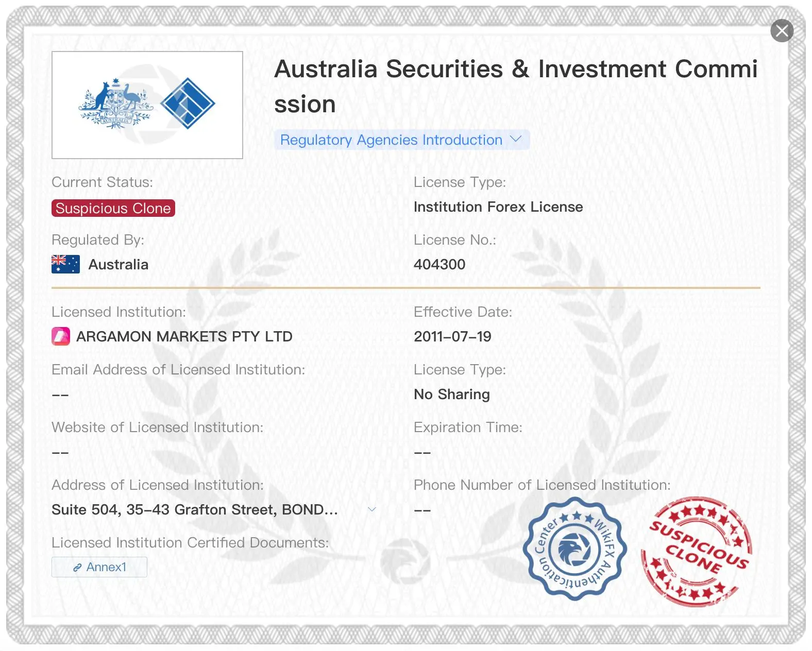Click the Australia Securities & Investment Commission title
This screenshot has height=651, width=812.
[516, 87]
